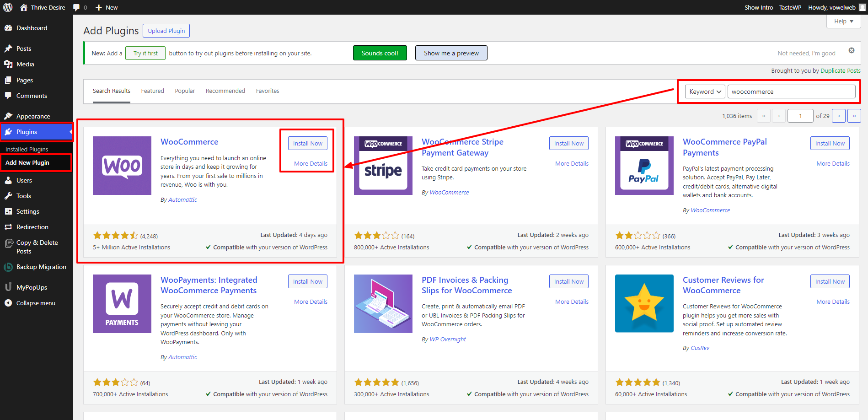Install WooCommerce PayPal Payments
Image resolution: width=868 pixels, height=420 pixels.
830,143
